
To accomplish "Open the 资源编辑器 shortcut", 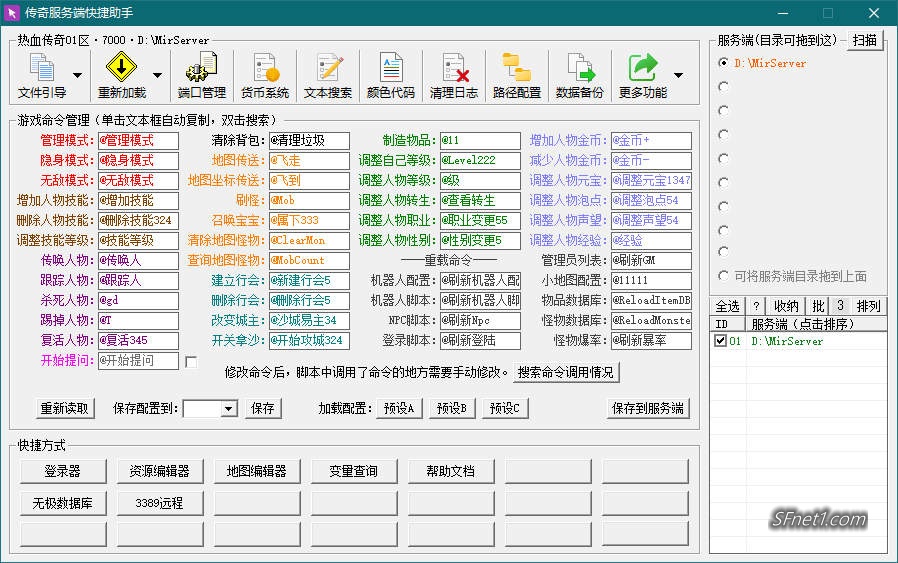I will point(160,471).
